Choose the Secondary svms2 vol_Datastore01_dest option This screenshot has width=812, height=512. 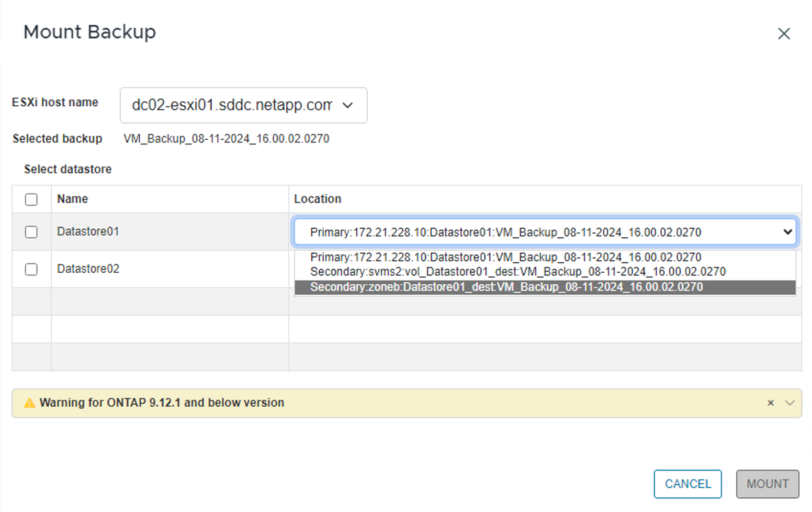point(518,272)
